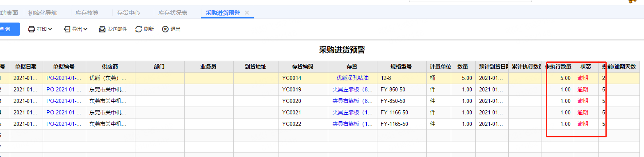The image size is (644, 157).
Task: Click the 到货地址 column header
Action: (256, 66)
